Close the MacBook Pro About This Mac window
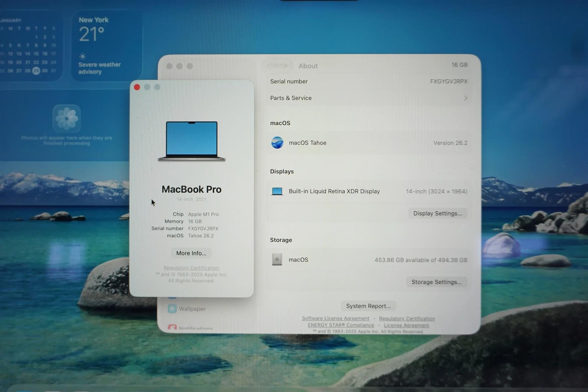Screen dimensions: 588x392 pos(137,87)
